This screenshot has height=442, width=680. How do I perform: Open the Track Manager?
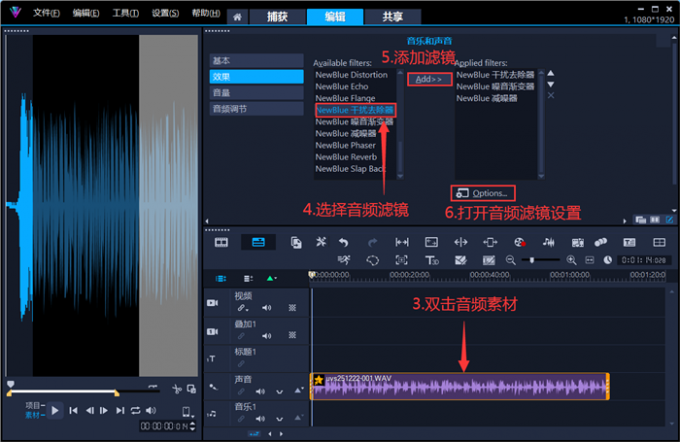tap(248, 278)
